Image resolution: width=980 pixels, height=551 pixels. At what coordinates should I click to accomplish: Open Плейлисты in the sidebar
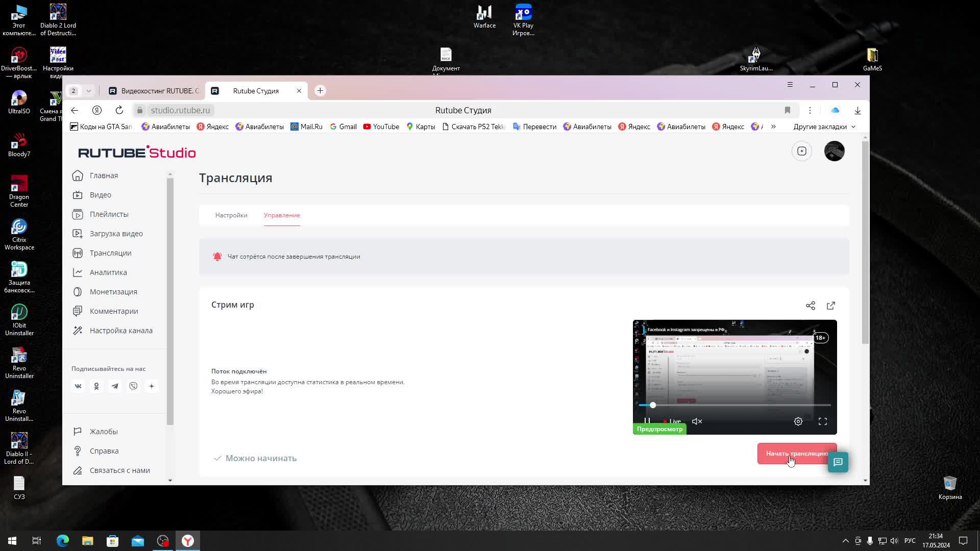101,214
